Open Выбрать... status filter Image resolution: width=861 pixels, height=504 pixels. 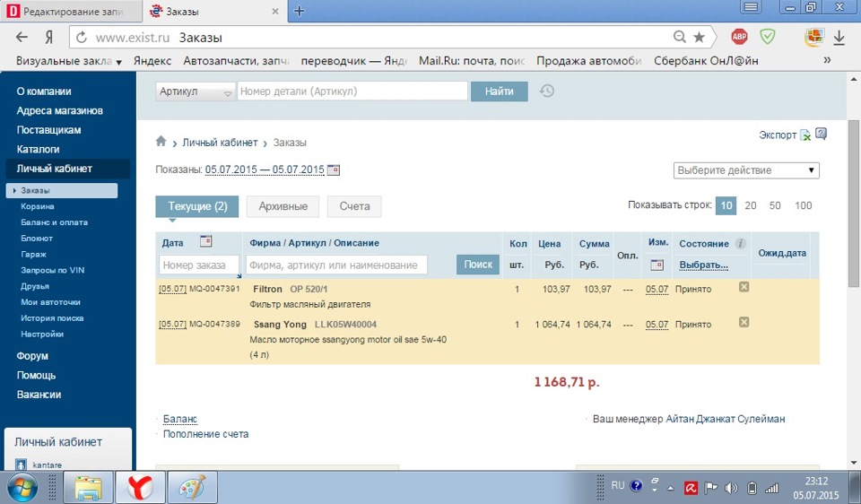tap(703, 265)
